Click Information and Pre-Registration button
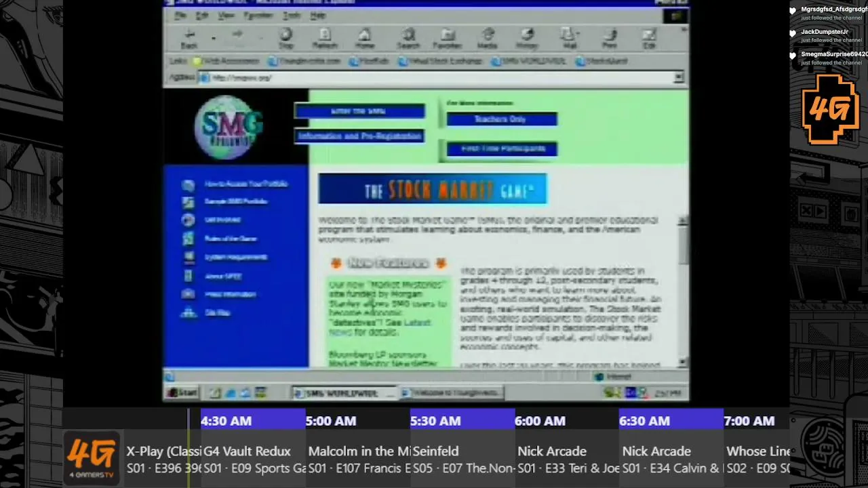Image resolution: width=868 pixels, height=488 pixels. tap(359, 136)
